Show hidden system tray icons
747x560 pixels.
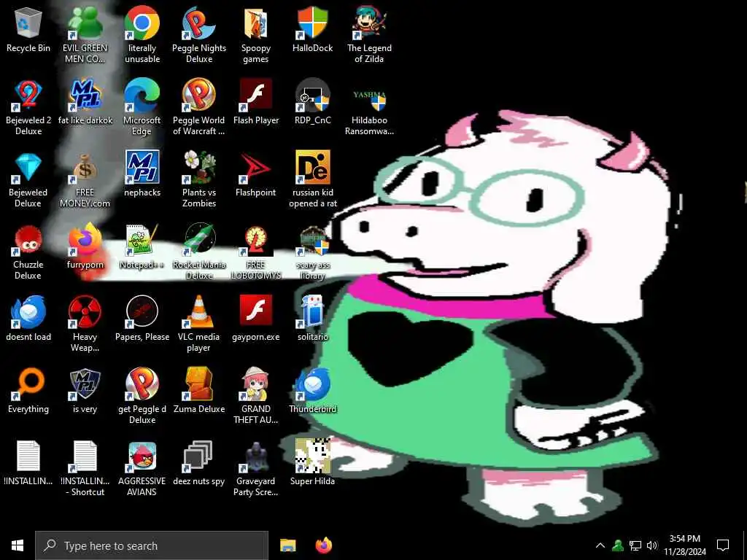click(600, 545)
